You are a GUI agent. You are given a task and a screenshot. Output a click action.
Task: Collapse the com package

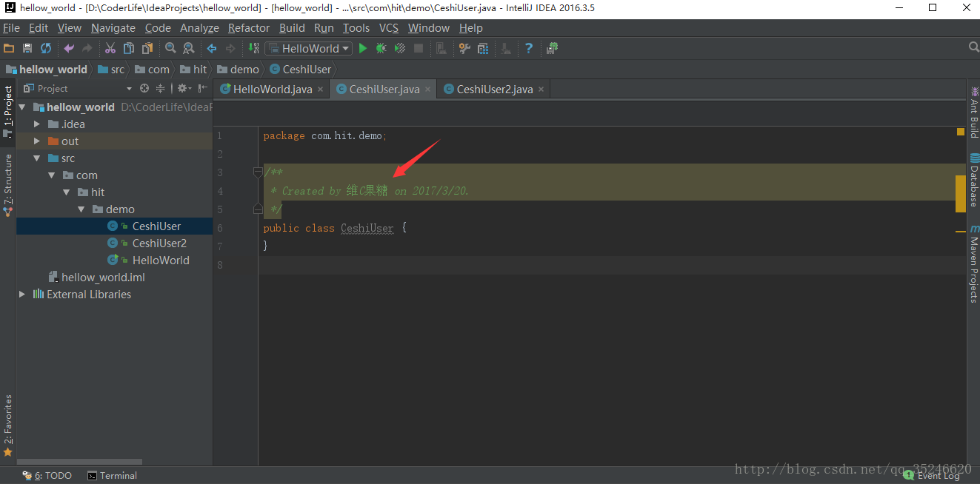tap(52, 175)
